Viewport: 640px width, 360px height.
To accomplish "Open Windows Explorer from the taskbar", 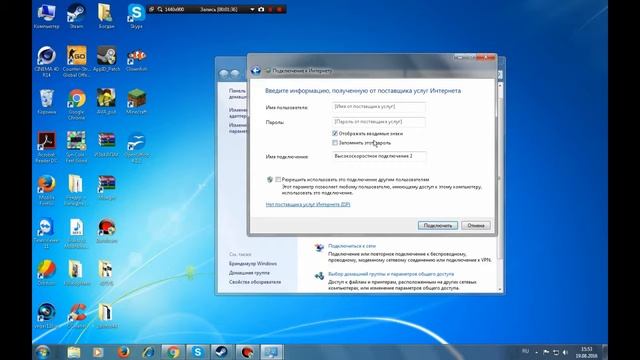I will (74, 352).
